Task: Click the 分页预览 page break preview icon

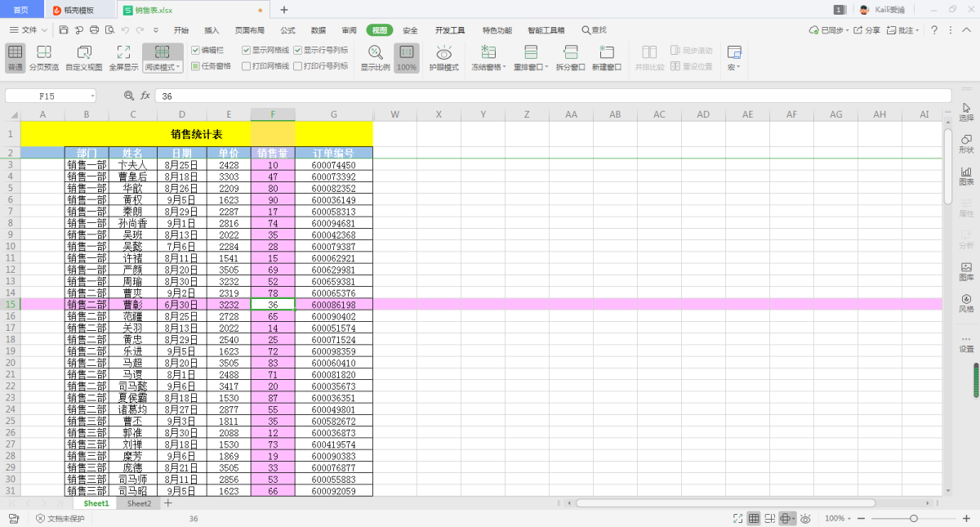Action: tap(44, 52)
